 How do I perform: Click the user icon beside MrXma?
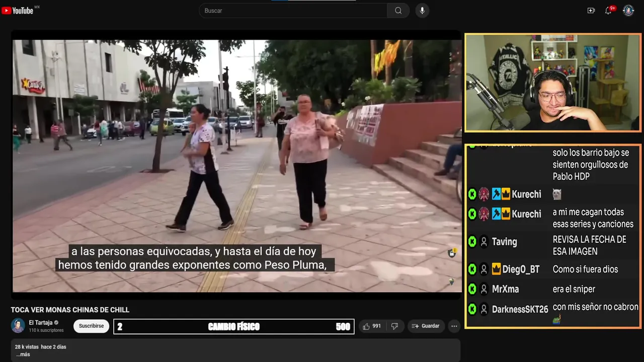pos(484,289)
